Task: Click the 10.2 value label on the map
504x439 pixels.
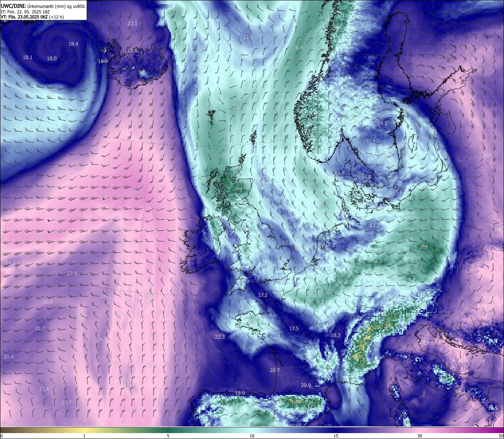Action: (x=28, y=127)
